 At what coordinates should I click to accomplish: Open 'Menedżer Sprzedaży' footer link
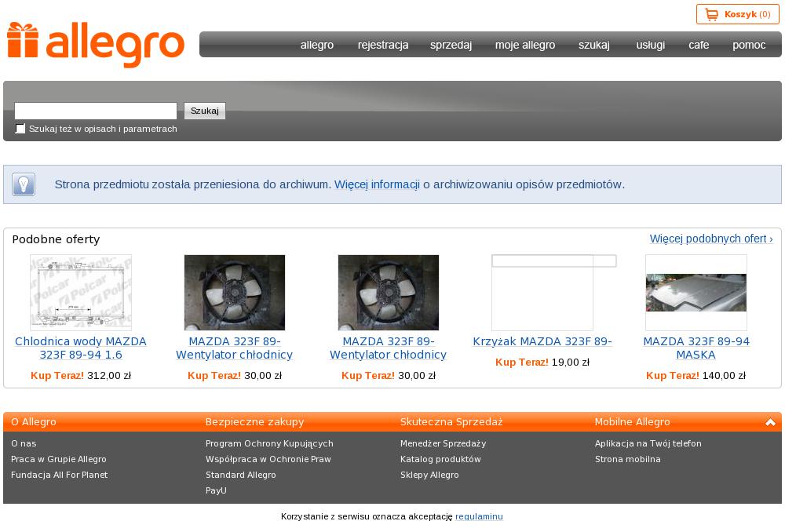(x=443, y=443)
